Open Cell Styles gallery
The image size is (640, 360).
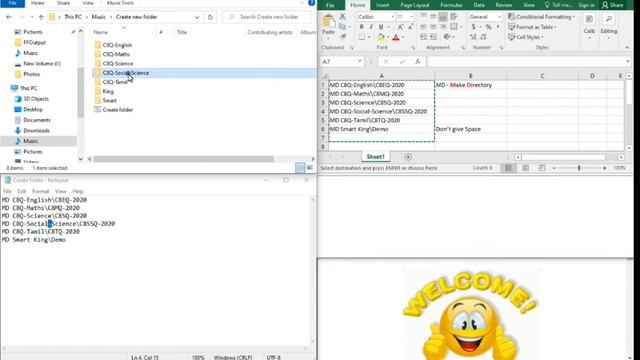click(x=526, y=37)
